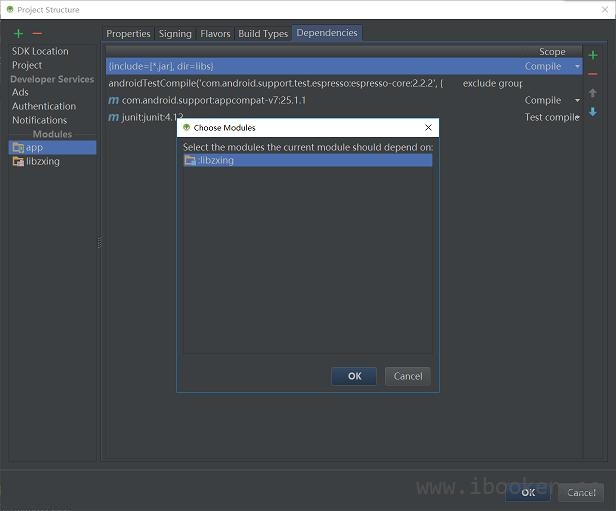
Task: Add a new module with left green plus
Action: point(18,34)
